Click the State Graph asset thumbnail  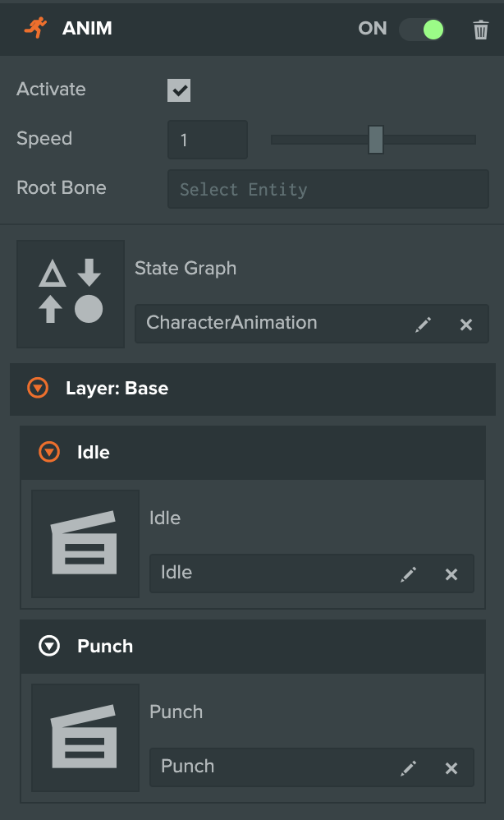[x=71, y=294]
